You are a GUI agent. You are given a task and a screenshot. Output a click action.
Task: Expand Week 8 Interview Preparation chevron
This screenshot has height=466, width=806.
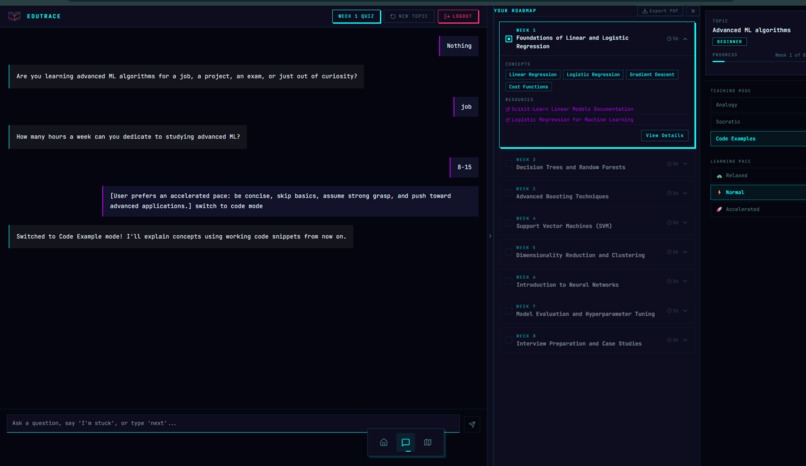685,340
